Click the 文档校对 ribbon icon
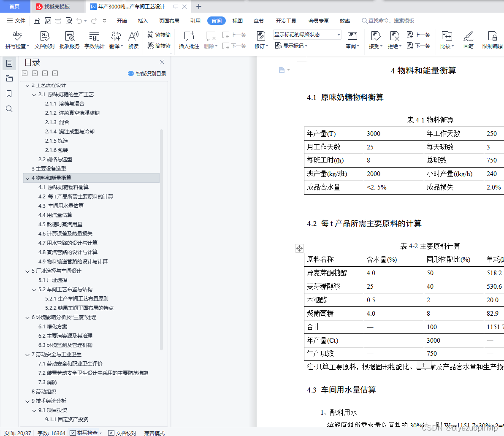Screen dimensions: 504x436 [45, 40]
